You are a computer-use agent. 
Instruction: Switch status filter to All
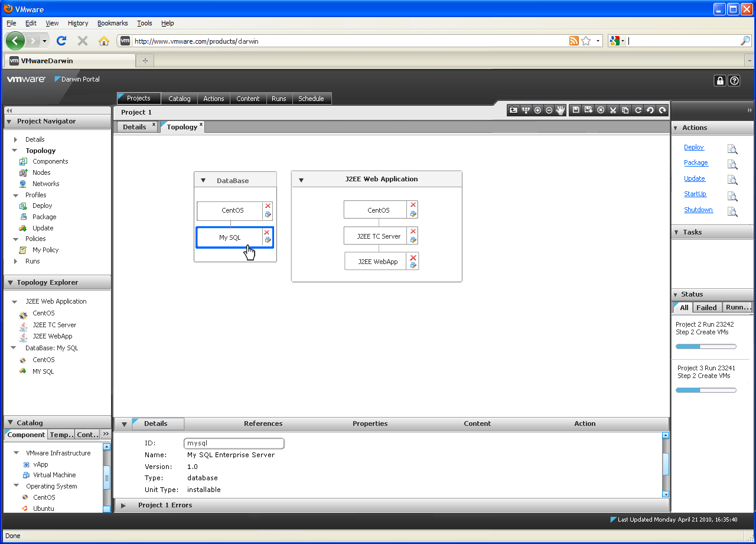coord(684,308)
